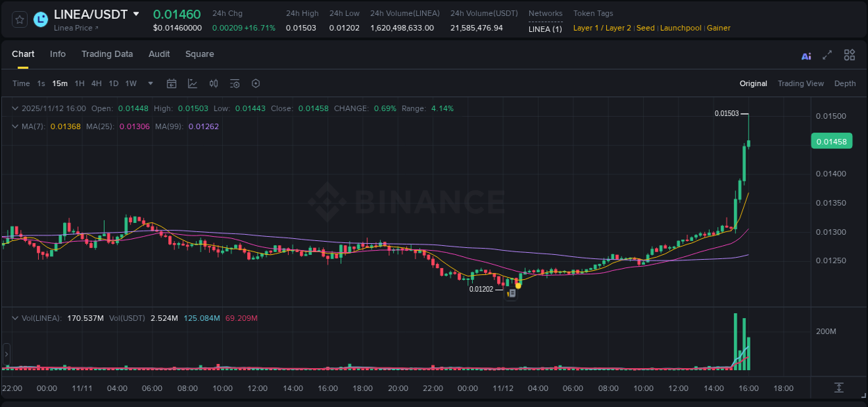
Task: Open the indicator settings icon
Action: tap(235, 83)
